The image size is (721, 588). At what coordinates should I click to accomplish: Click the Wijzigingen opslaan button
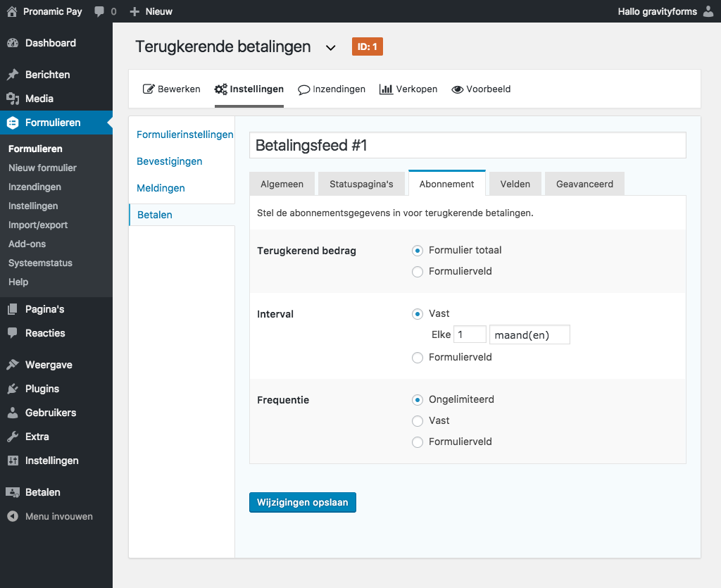(303, 503)
